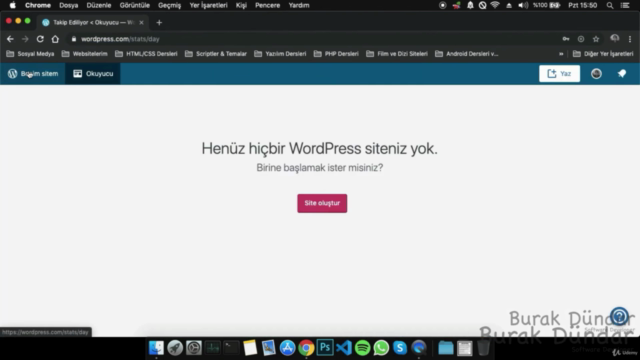Image resolution: width=640 pixels, height=360 pixels.
Task: Click the Yaz write button
Action: 559,73
